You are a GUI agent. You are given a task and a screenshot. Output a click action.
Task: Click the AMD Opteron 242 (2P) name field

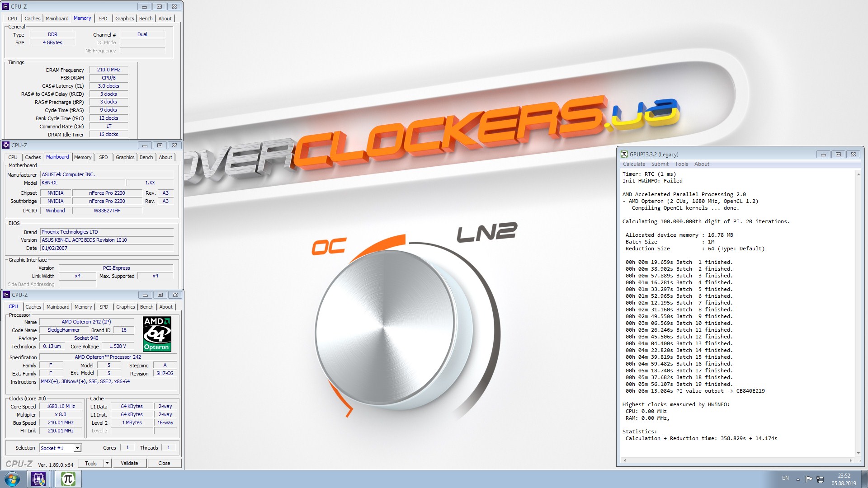86,322
